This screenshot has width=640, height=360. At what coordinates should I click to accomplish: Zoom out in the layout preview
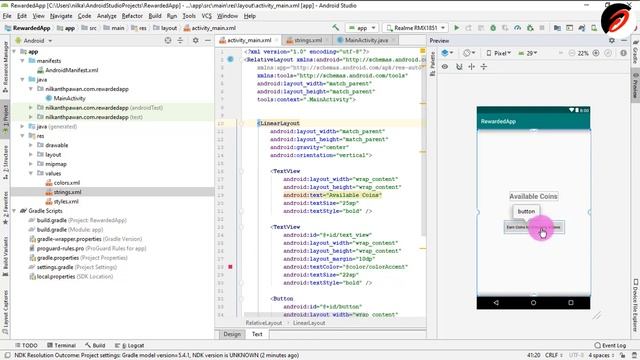[x=571, y=53]
